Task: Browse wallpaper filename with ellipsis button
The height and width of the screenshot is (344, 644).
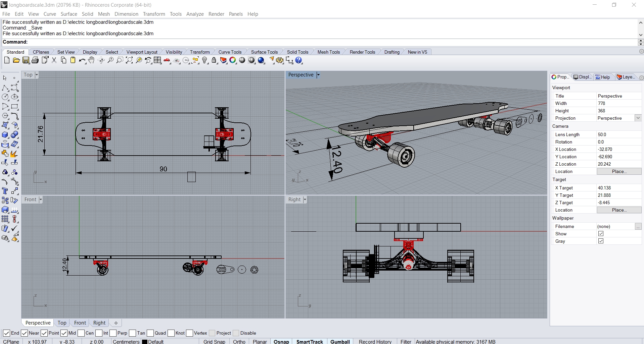Action: (x=638, y=227)
